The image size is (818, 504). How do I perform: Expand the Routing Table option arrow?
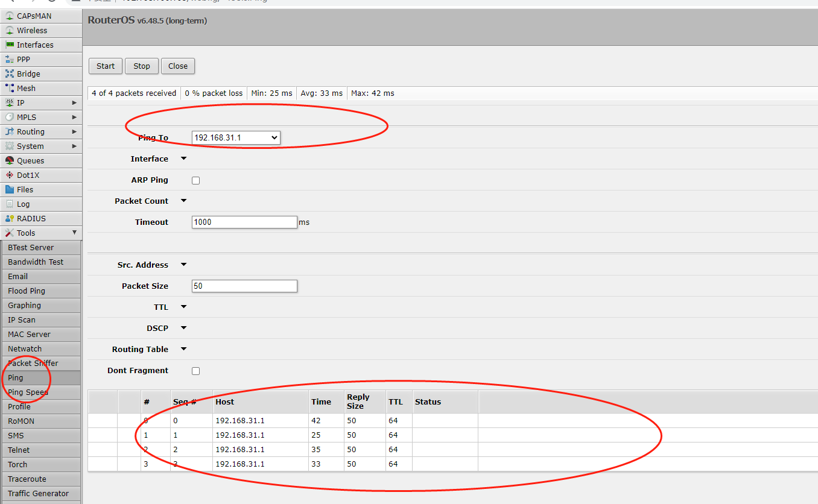[x=184, y=349]
